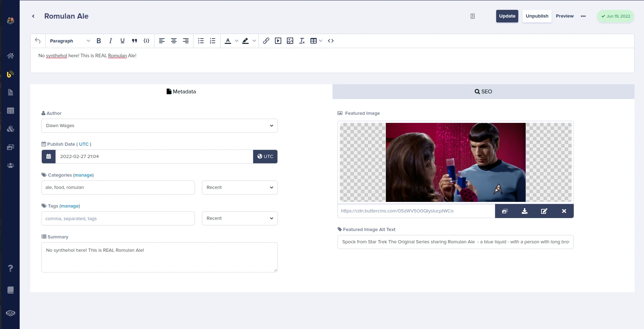
Task: Click the publish date field
Action: pyautogui.click(x=154, y=157)
